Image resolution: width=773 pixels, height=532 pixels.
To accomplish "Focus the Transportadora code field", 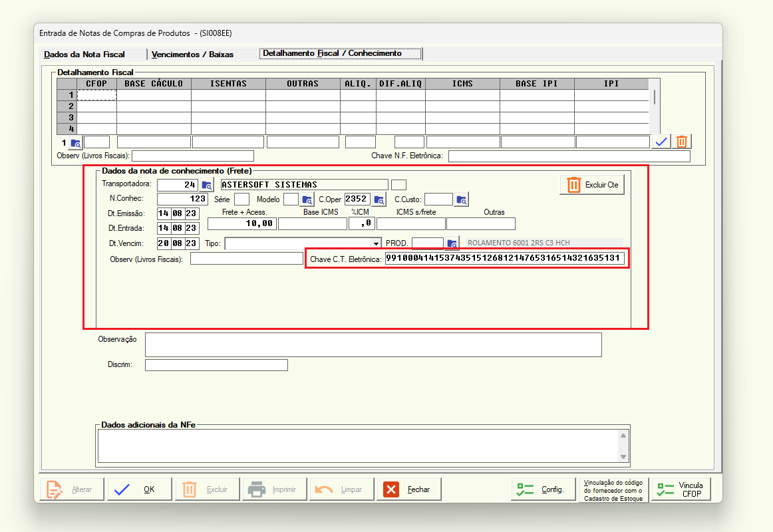I will point(178,185).
